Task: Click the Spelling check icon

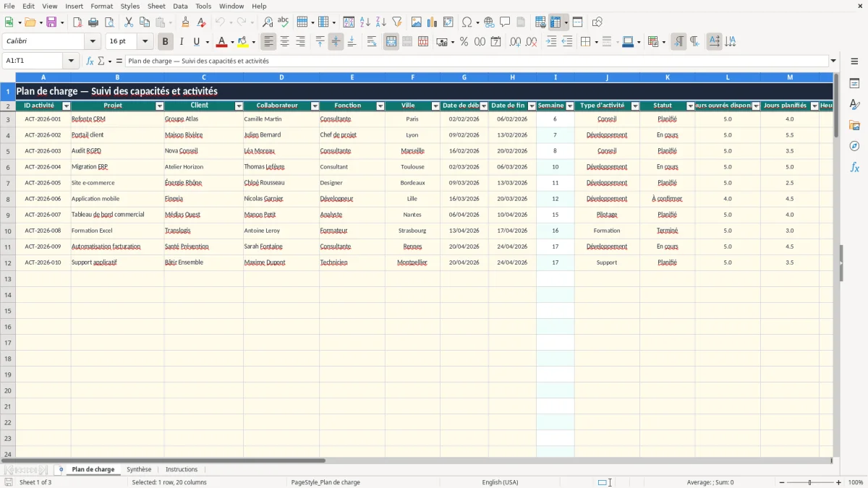Action: pos(284,22)
